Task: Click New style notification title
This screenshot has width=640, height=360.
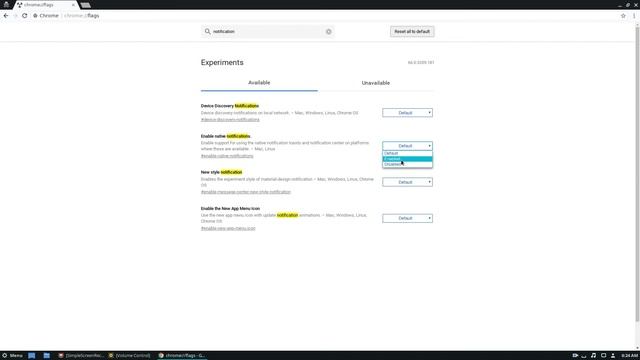Action: point(221,172)
